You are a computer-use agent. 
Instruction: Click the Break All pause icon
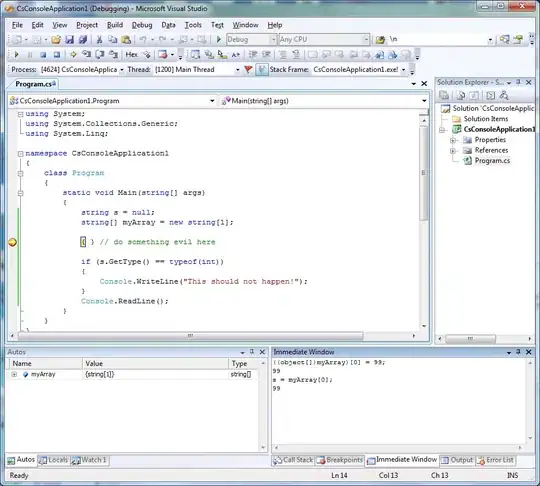click(x=30, y=54)
